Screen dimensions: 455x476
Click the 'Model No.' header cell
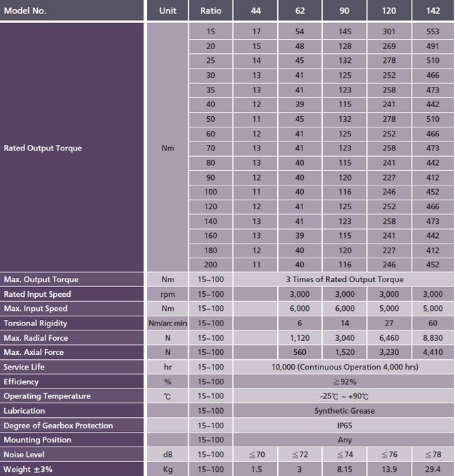(x=71, y=10)
